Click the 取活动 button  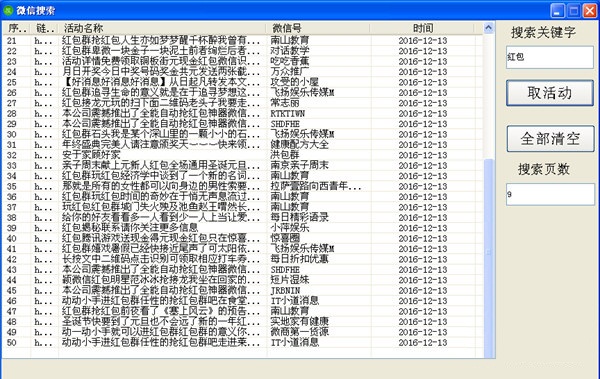click(x=550, y=93)
